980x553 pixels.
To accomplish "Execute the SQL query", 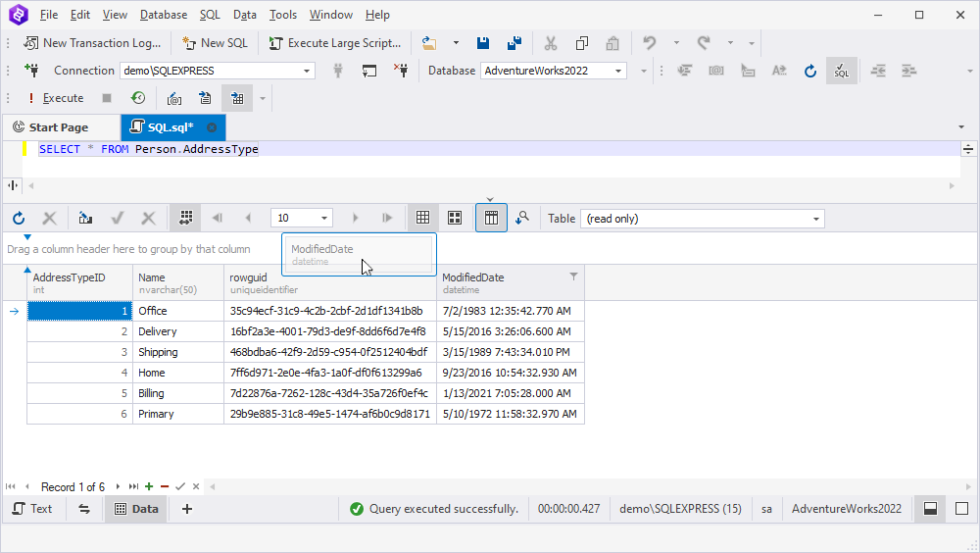I will (x=55, y=98).
